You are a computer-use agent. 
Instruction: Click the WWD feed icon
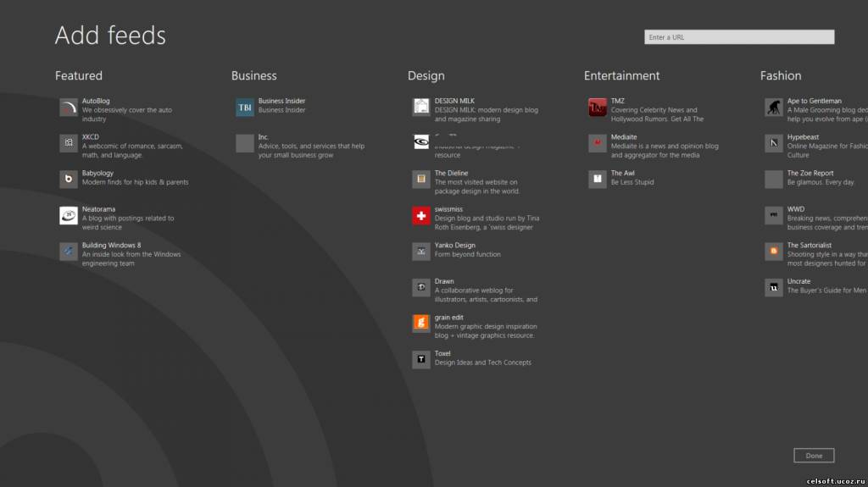click(774, 216)
